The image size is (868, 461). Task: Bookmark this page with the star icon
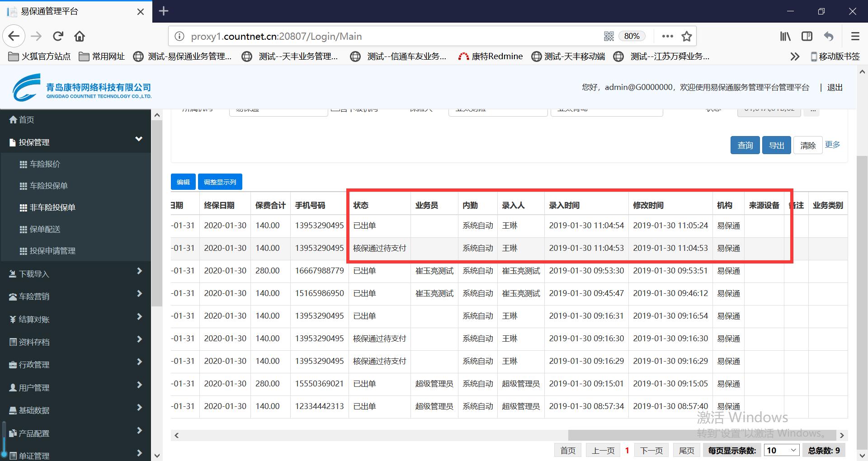coord(686,36)
